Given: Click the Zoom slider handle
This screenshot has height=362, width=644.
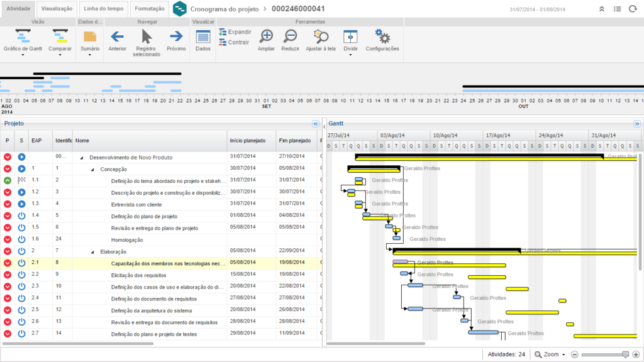Looking at the screenshot, I should 625,354.
